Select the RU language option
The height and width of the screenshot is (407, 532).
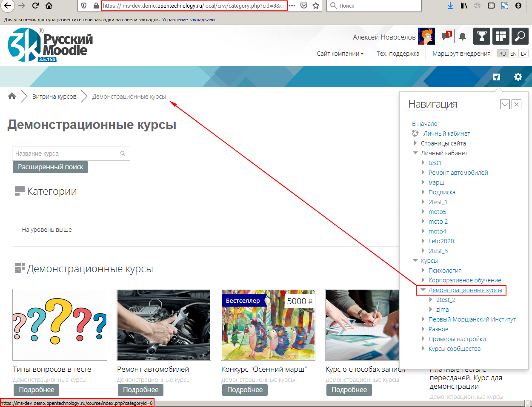click(503, 54)
